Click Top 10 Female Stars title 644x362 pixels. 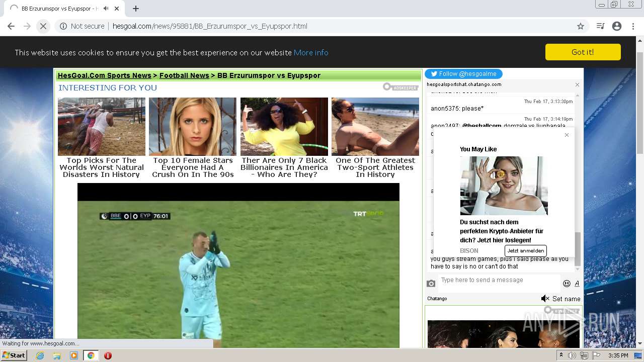(193, 167)
